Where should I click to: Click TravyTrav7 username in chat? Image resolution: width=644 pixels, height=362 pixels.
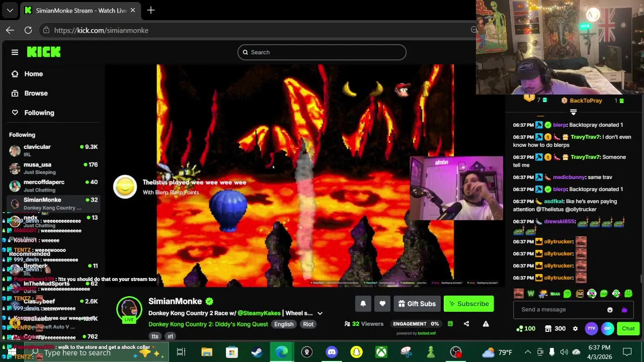[585, 137]
